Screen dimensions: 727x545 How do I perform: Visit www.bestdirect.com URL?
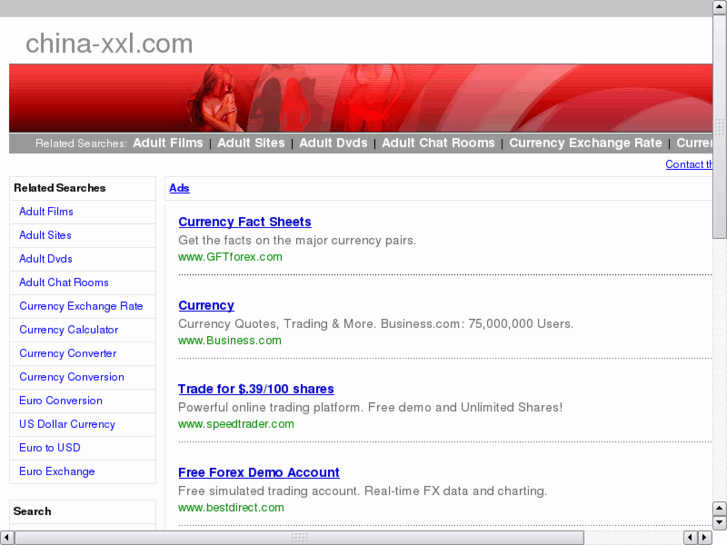coord(231,507)
